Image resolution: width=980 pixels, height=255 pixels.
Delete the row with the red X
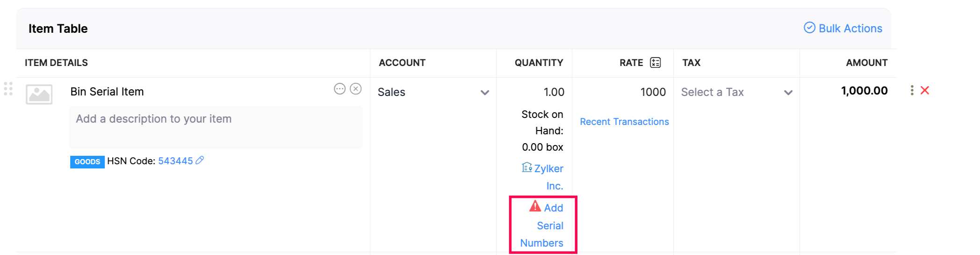(x=925, y=90)
